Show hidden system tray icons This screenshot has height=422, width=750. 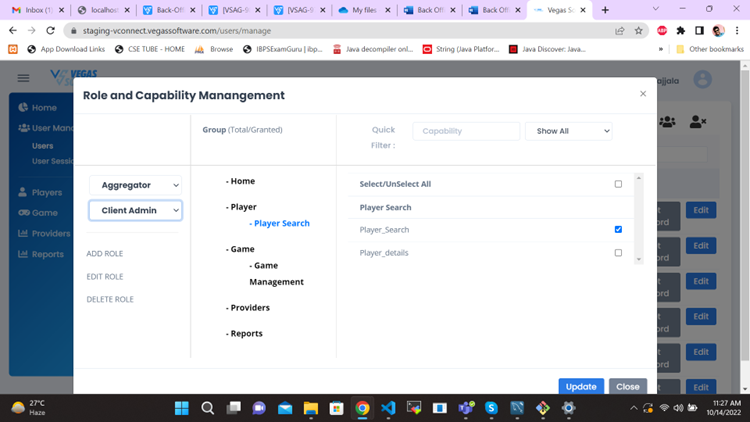pyautogui.click(x=634, y=408)
